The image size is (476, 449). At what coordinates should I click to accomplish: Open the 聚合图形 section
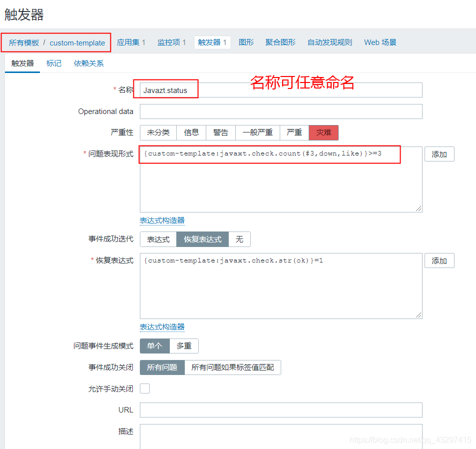click(280, 42)
